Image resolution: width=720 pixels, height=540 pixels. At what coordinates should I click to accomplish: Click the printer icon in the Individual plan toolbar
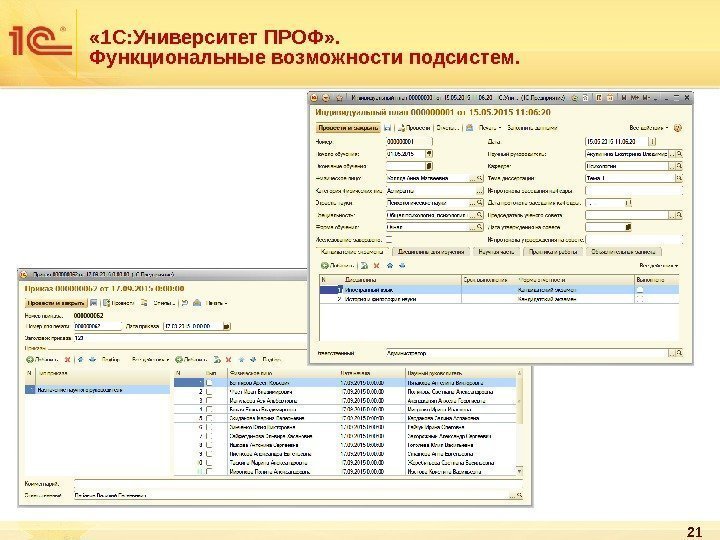(469, 128)
